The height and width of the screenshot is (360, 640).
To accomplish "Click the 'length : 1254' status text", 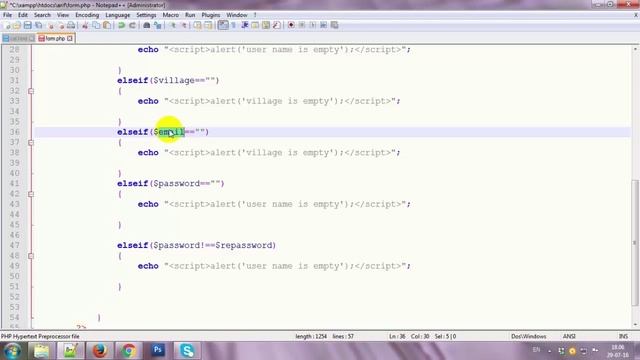I will pos(311,336).
